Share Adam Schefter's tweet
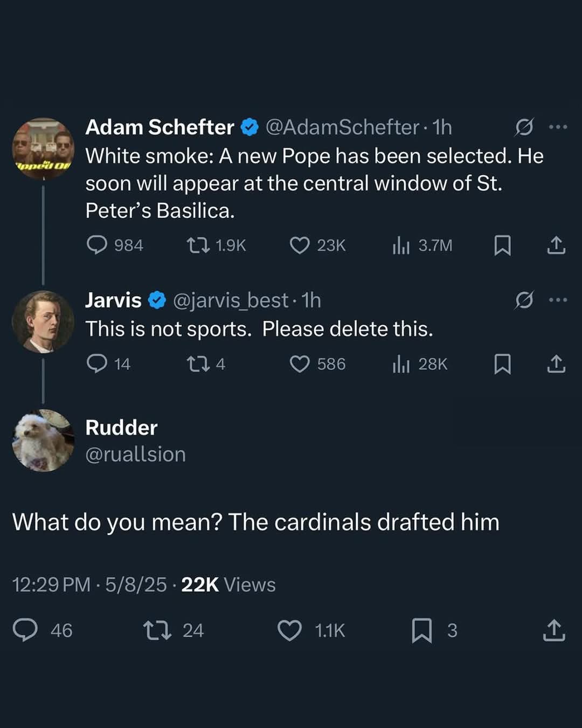Screen dimensions: 582x728 pos(556,245)
